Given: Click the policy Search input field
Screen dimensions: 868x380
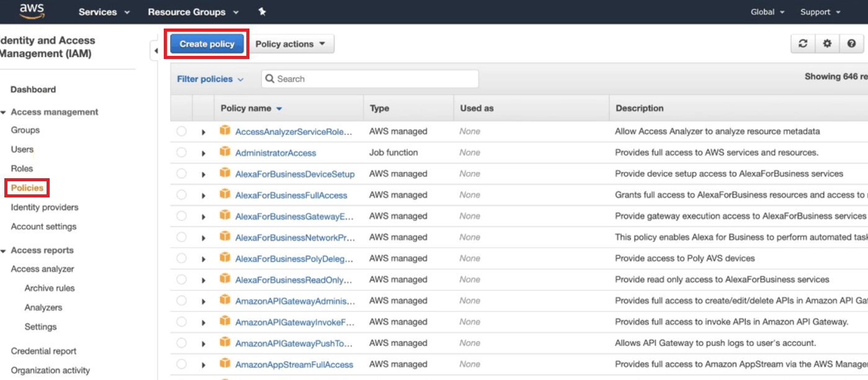Looking at the screenshot, I should (x=370, y=79).
